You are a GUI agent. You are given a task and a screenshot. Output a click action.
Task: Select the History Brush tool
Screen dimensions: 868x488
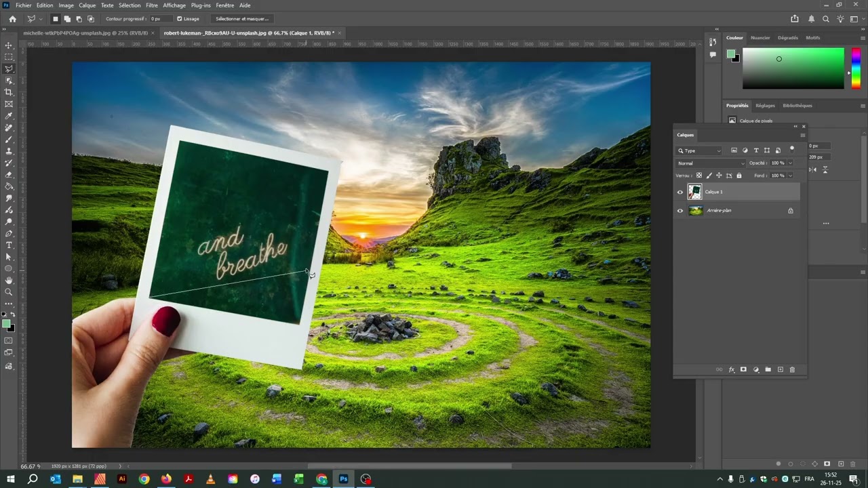[x=9, y=163]
